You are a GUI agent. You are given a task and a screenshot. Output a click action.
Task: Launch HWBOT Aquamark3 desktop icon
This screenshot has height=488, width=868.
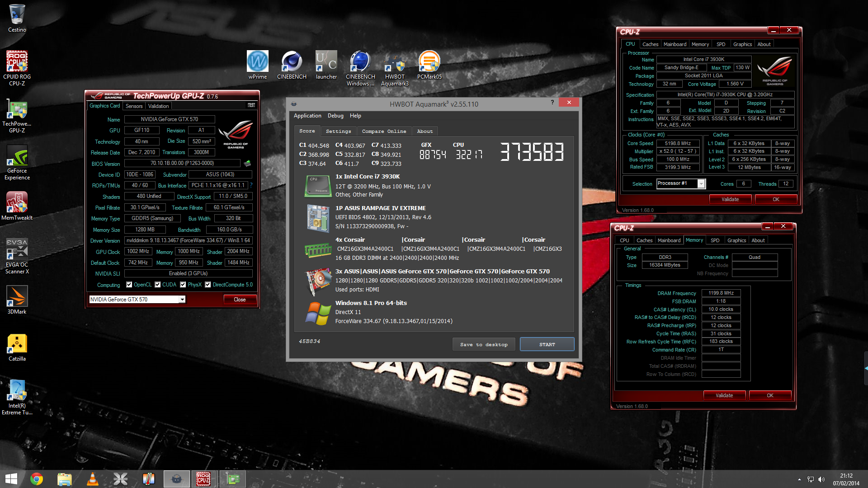pos(395,68)
